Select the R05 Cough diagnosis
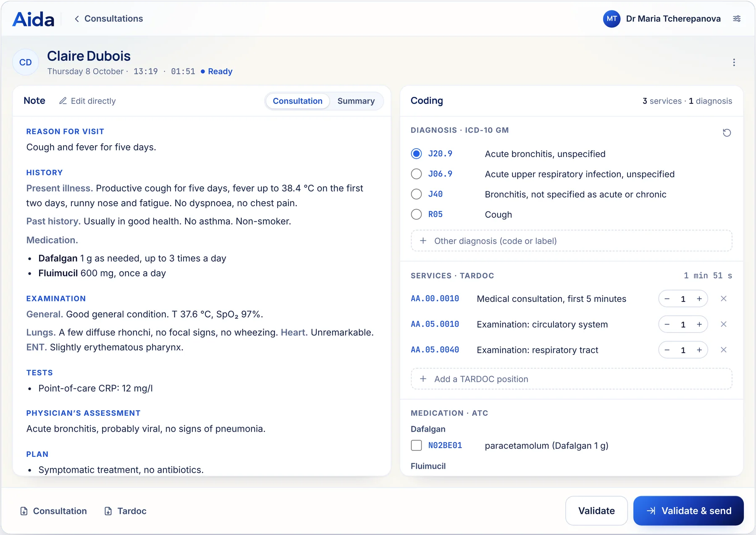The image size is (756, 535). click(416, 214)
